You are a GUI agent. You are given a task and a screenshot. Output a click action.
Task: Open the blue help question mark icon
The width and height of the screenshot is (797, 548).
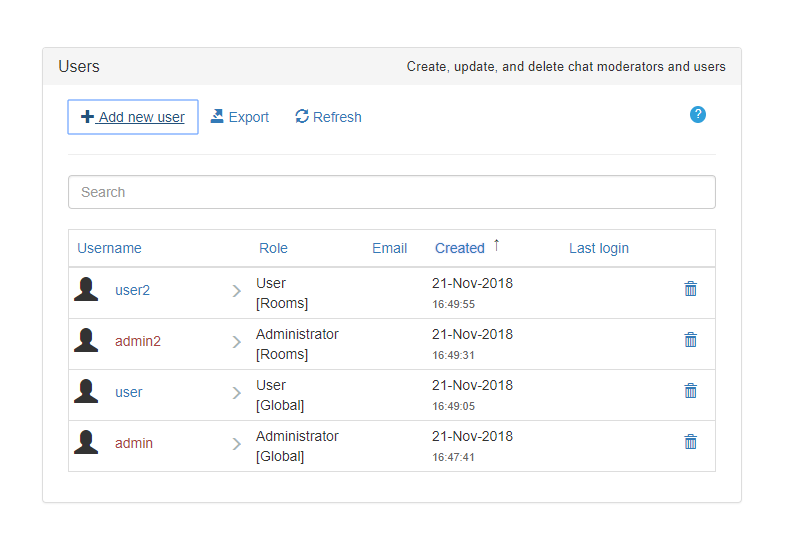[698, 115]
